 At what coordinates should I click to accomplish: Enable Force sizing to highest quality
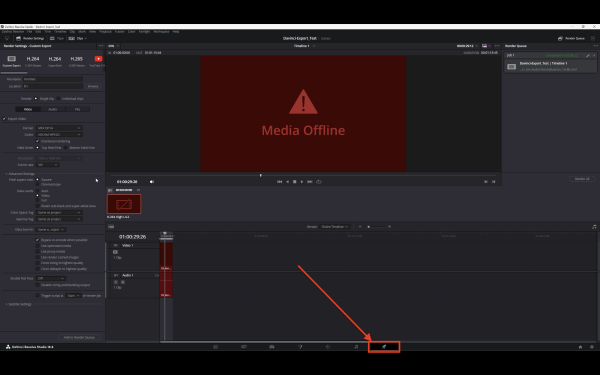coord(38,263)
